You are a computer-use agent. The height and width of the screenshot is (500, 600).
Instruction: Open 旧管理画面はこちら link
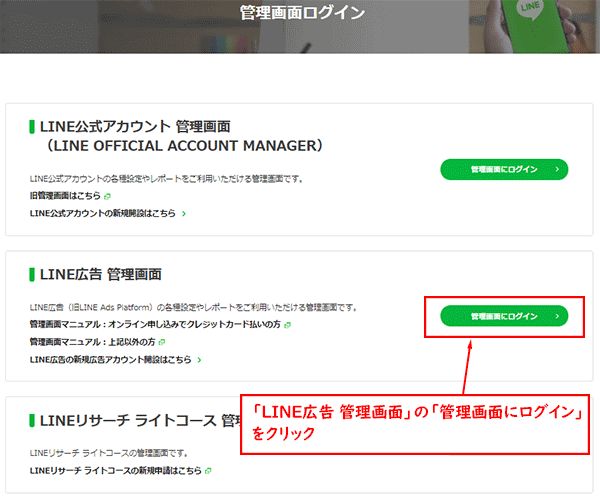pyautogui.click(x=65, y=196)
